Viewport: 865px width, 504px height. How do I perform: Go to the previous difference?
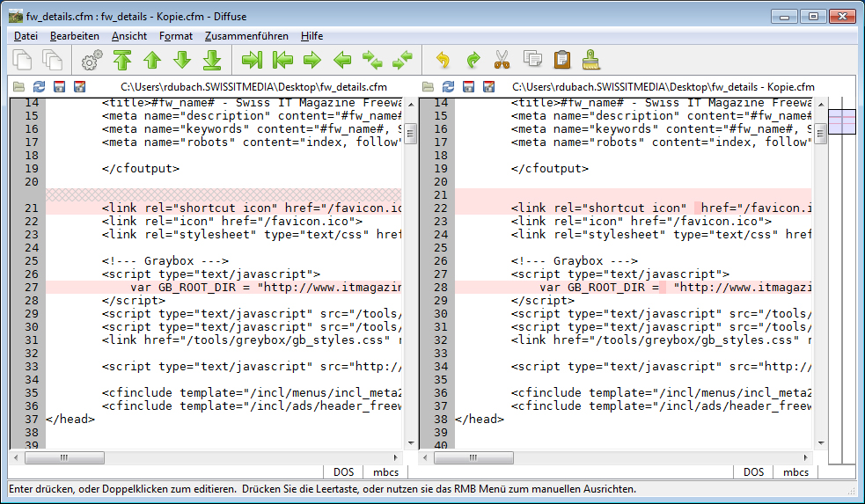pos(152,60)
